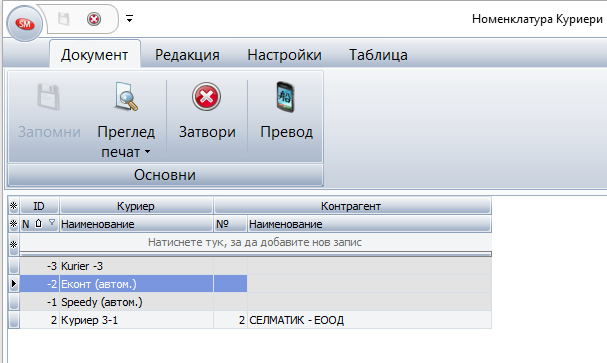Select the СЕЛМАТИК - ЕООД cell
The image size is (607, 363).
369,320
